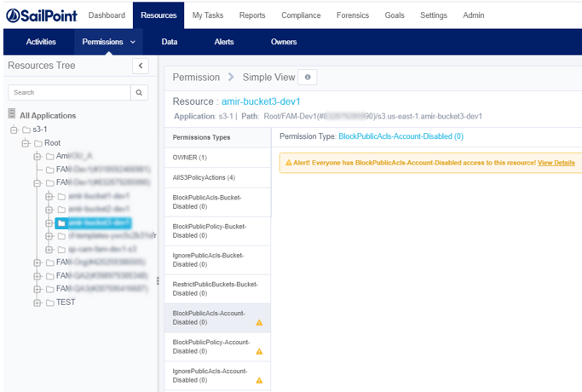Viewport: 582px width, 392px height.
Task: Open the My Tasks menu
Action: pos(208,15)
